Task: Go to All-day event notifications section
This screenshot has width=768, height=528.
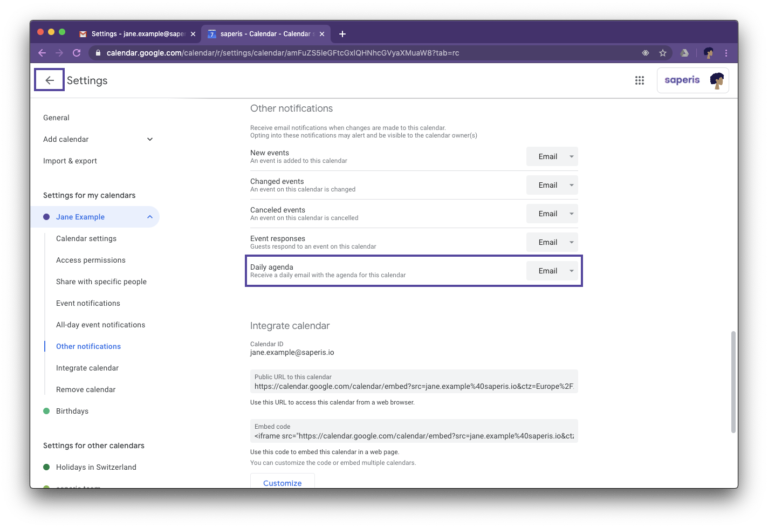Action: 100,325
